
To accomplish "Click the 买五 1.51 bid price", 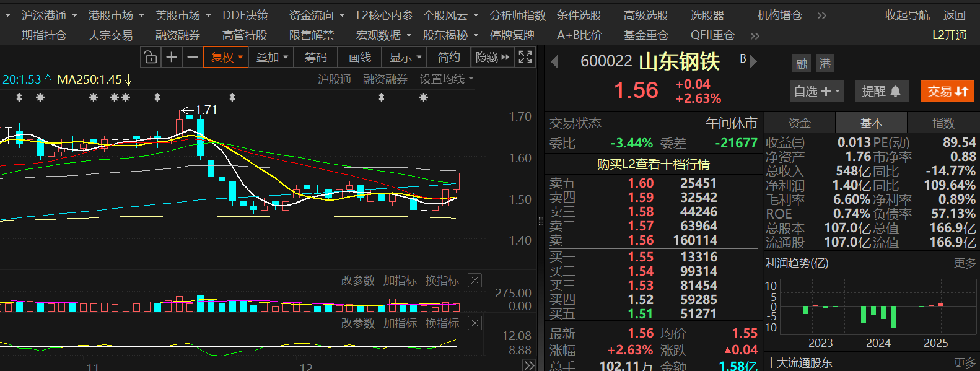I will (641, 314).
